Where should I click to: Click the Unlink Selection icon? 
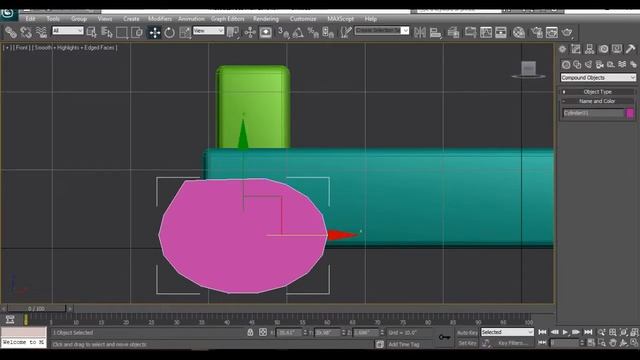[26, 32]
